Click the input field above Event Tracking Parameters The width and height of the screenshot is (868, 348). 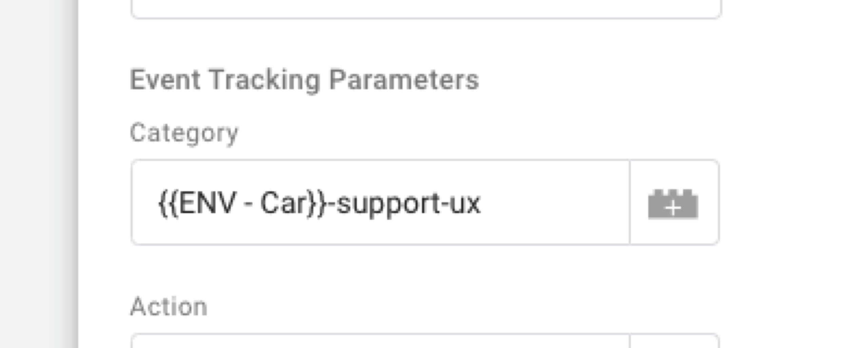tap(426, 9)
